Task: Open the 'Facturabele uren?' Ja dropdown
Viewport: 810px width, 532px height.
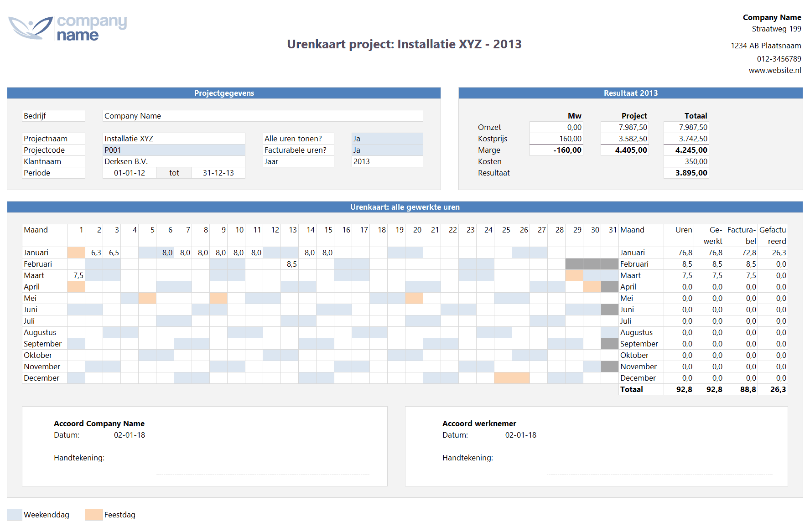Action: pos(387,150)
